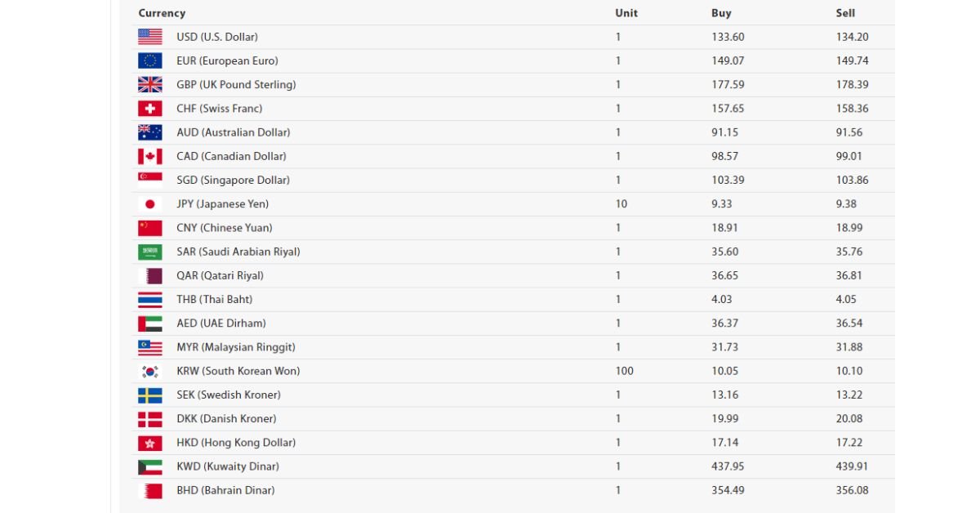Select the KWD buy rate 437.95
The width and height of the screenshot is (980, 513).
[x=728, y=466]
